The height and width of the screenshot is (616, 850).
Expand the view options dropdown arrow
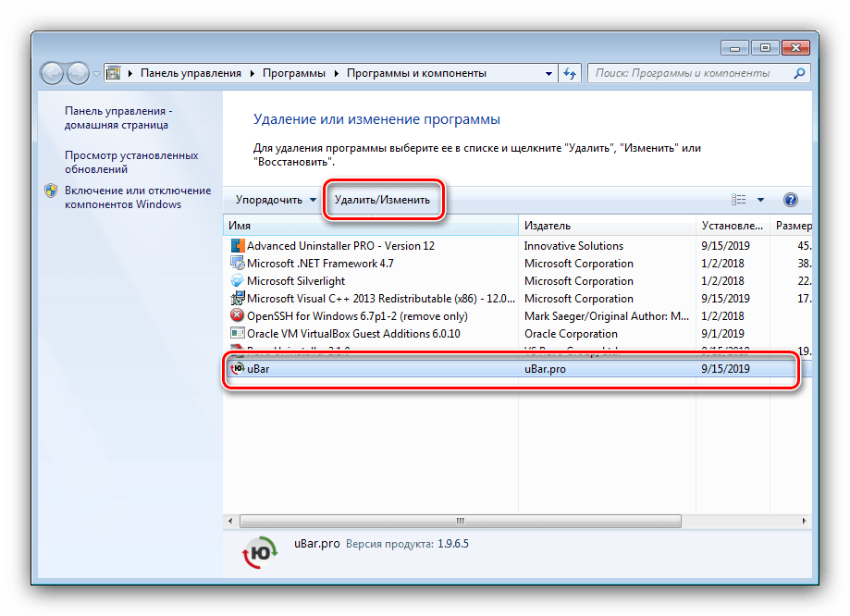tap(760, 200)
